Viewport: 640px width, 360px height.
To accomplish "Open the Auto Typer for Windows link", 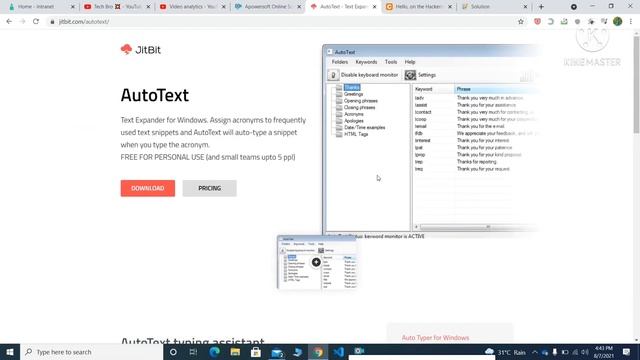I will pyautogui.click(x=435, y=338).
